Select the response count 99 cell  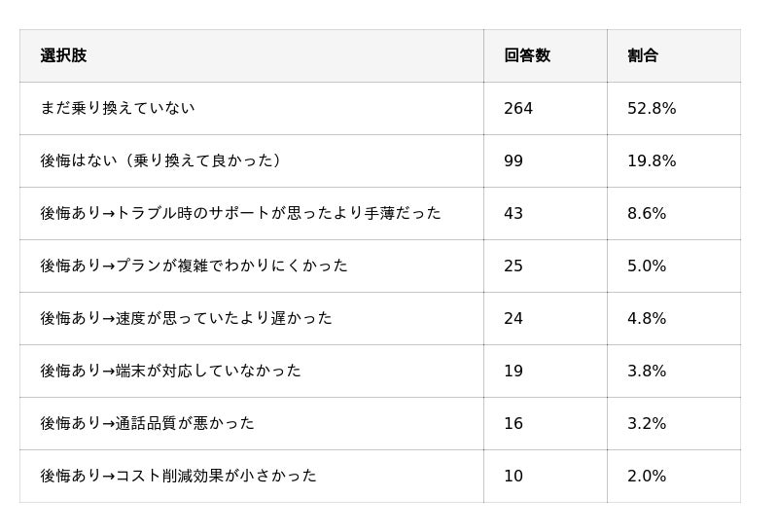tap(513, 161)
